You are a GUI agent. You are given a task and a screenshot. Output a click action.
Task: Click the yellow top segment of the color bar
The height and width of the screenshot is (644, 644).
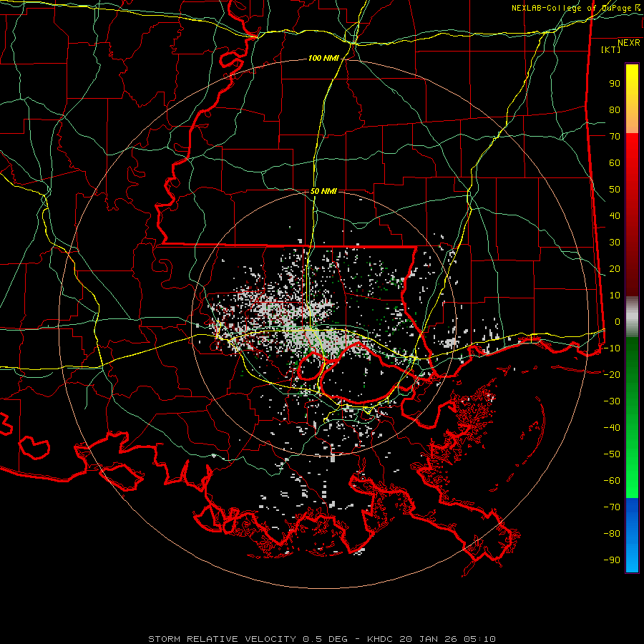click(632, 99)
